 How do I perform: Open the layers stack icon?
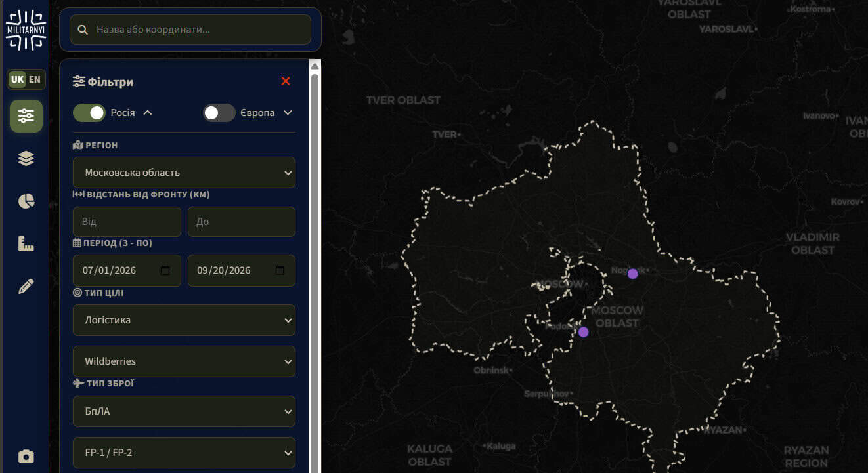26,158
